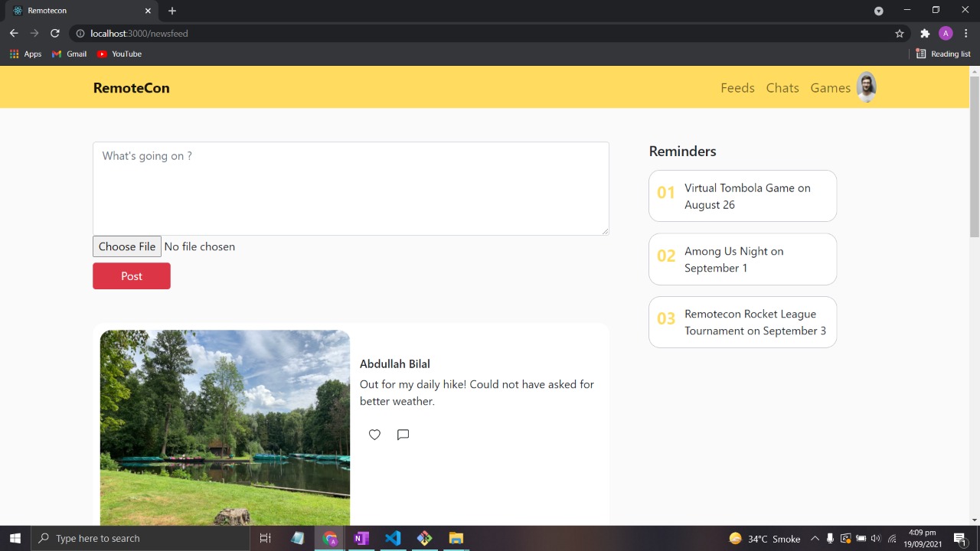The height and width of the screenshot is (551, 980).
Task: Open the Windows Start menu
Action: point(15,538)
